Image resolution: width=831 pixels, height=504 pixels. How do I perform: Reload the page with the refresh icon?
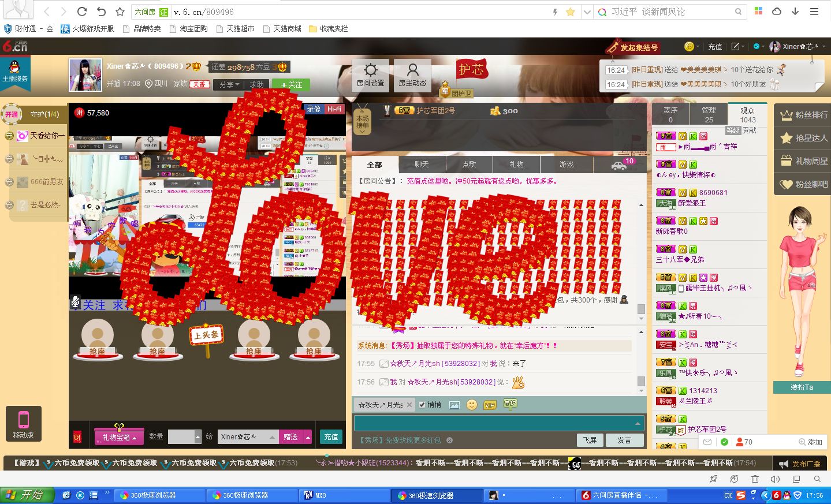point(82,12)
